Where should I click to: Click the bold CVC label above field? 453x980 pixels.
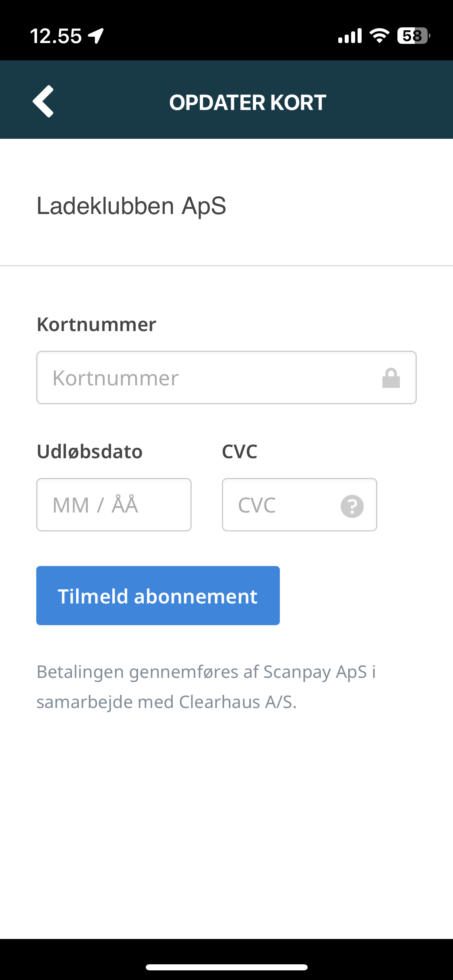coord(240,451)
